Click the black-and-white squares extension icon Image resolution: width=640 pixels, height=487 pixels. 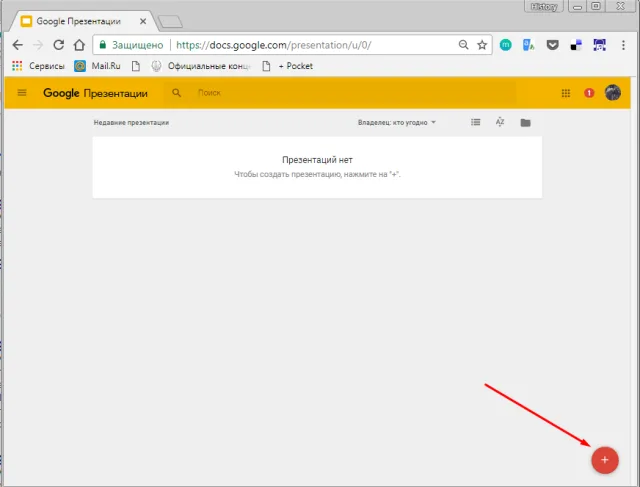point(576,45)
